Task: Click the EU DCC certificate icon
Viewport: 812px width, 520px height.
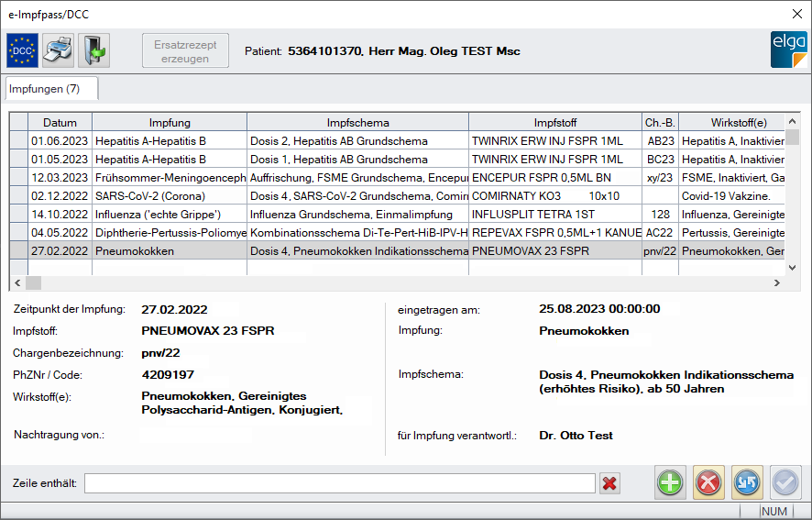Action: (22, 50)
